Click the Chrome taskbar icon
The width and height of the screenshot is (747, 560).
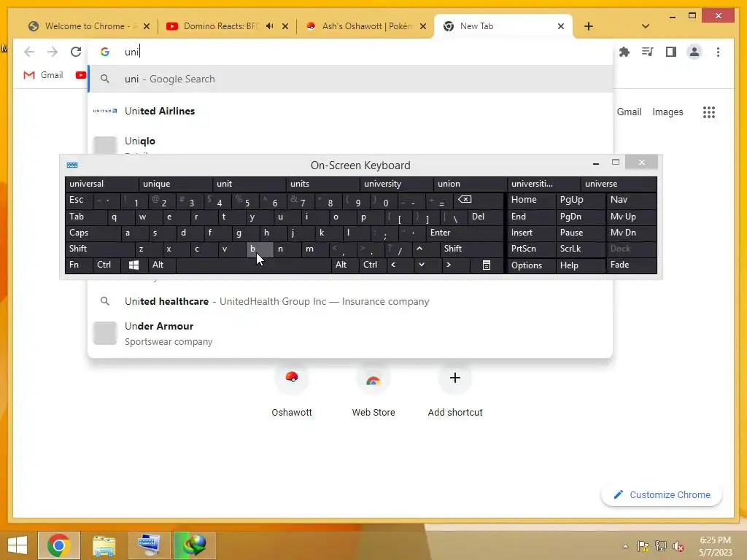[59, 545]
